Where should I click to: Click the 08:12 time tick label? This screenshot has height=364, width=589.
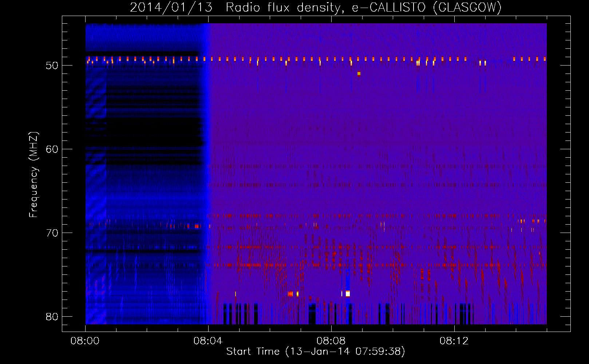point(454,341)
